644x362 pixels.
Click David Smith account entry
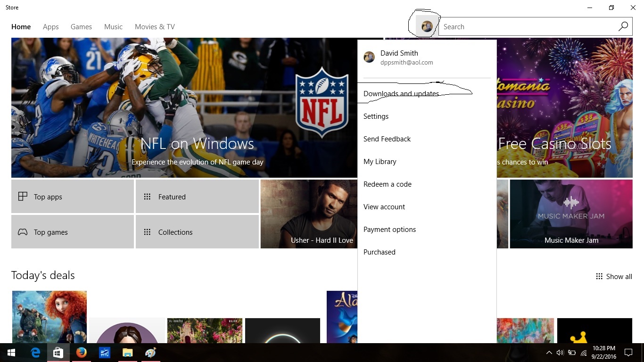pyautogui.click(x=427, y=58)
